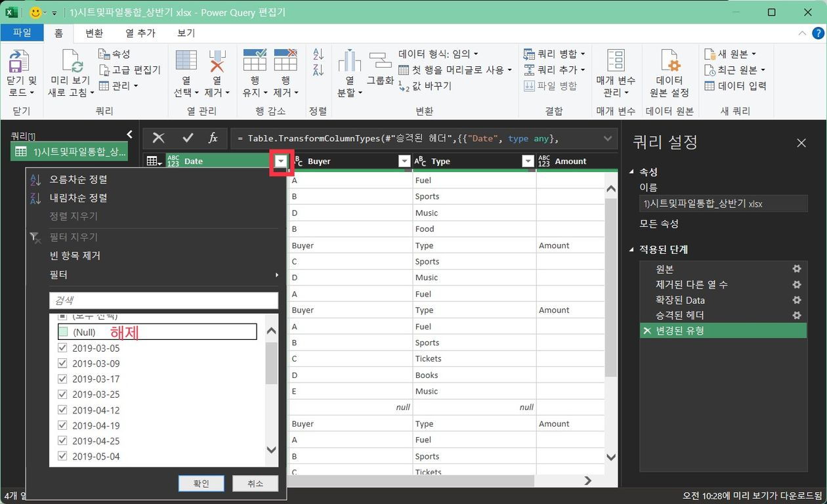This screenshot has height=504, width=827.
Task: Click the fx function icon
Action: pyautogui.click(x=213, y=138)
